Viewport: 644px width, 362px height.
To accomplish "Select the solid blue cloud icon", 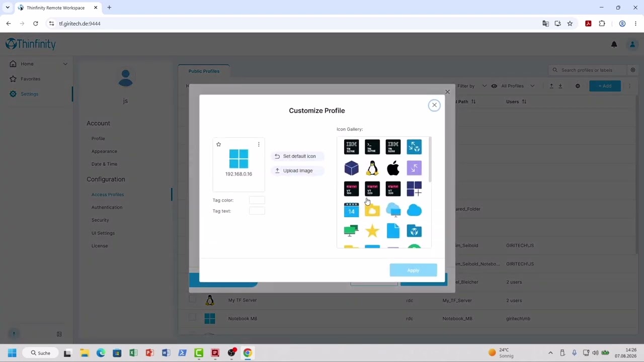I will (x=414, y=210).
